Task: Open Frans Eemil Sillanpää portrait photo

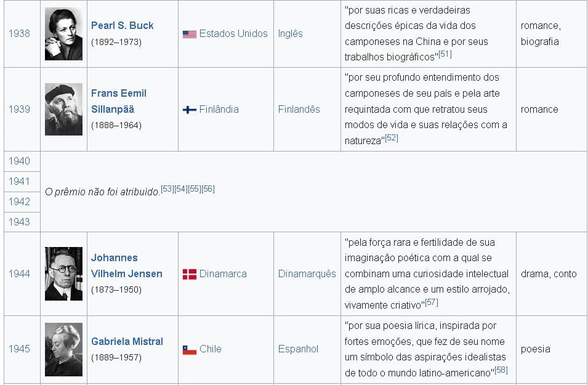Action: tap(63, 110)
